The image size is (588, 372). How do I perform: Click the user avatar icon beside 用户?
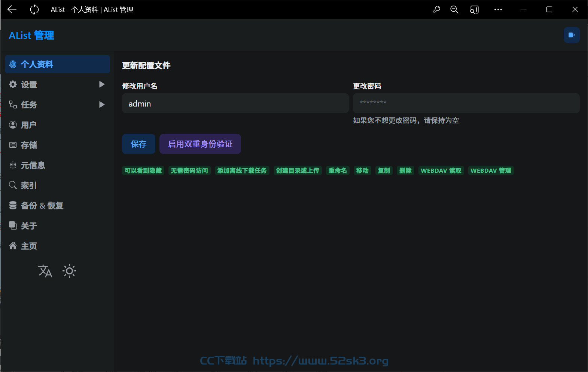[x=13, y=125]
